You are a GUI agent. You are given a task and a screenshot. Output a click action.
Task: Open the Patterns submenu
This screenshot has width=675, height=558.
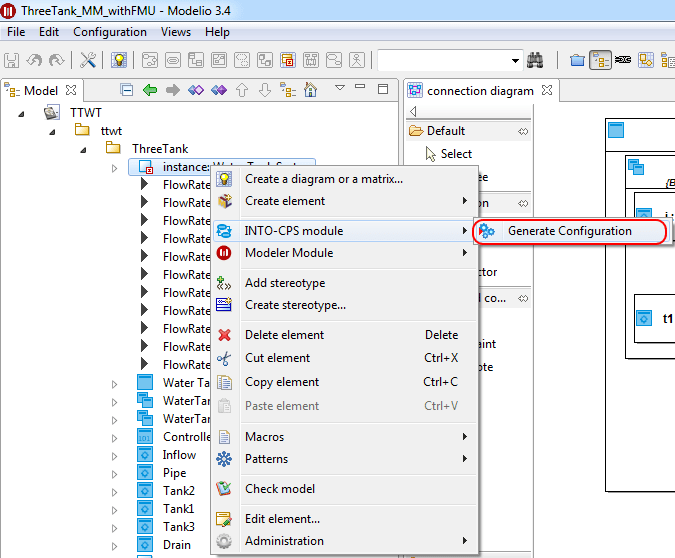click(x=345, y=459)
